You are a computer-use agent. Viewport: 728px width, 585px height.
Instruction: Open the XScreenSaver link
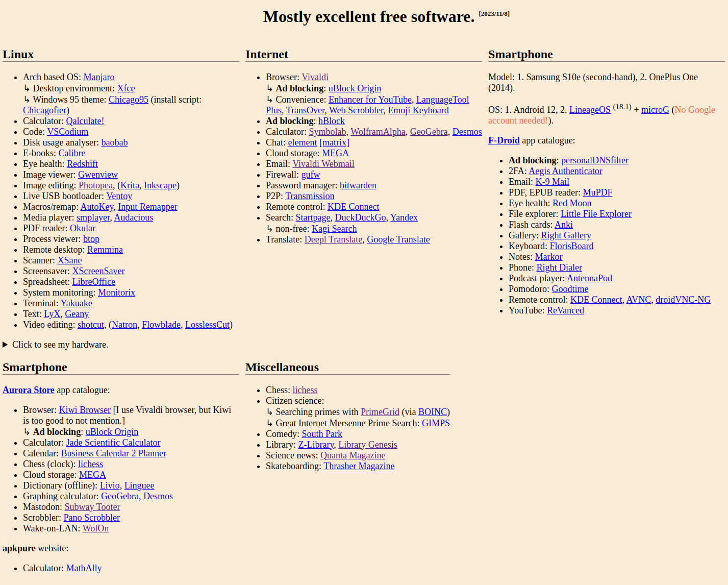click(98, 271)
